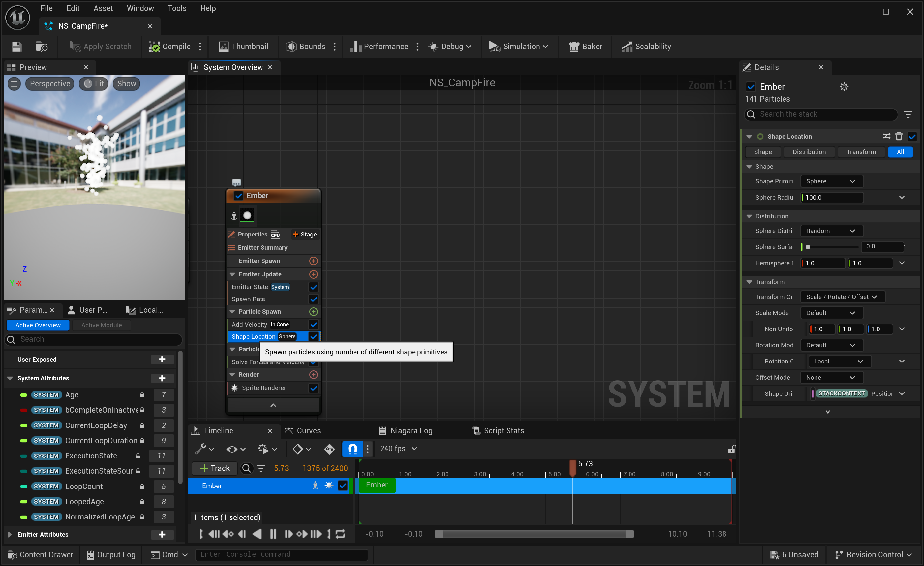Image resolution: width=924 pixels, height=566 pixels.
Task: Toggle timeline snapping magnet icon
Action: pos(352,449)
